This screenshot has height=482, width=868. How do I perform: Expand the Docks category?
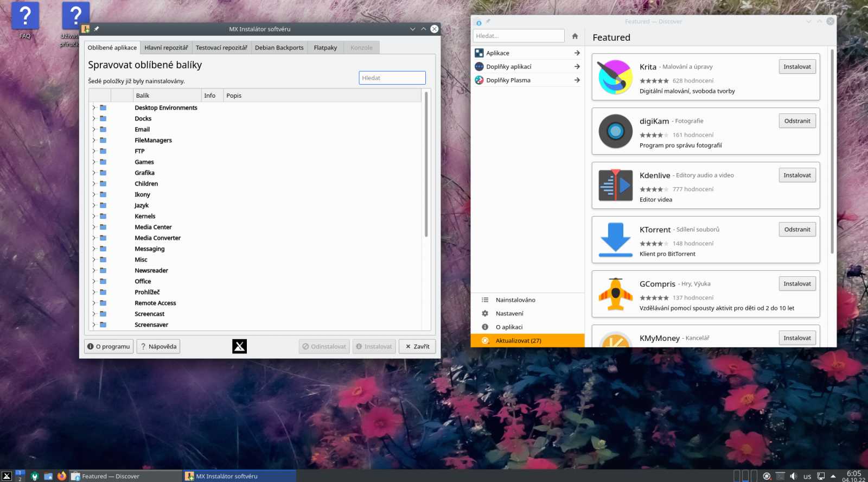coord(94,118)
